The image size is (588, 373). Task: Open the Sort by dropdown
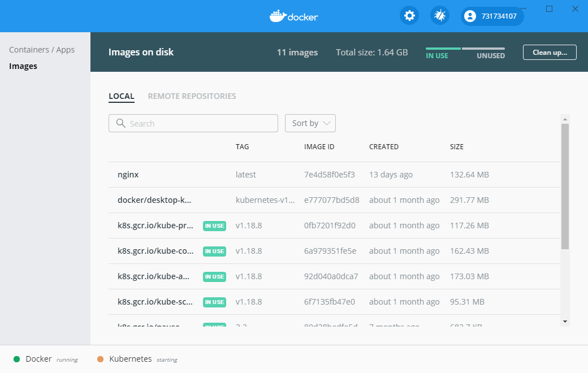pyautogui.click(x=310, y=123)
